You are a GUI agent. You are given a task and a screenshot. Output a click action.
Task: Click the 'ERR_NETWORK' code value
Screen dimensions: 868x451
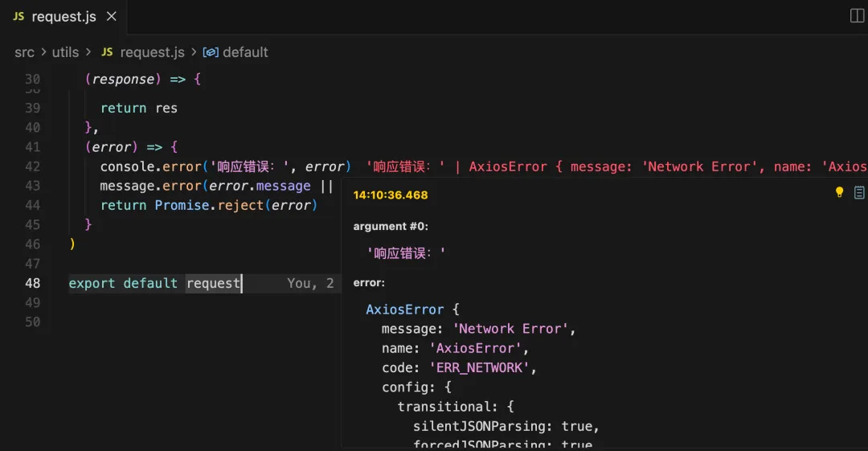click(x=482, y=367)
